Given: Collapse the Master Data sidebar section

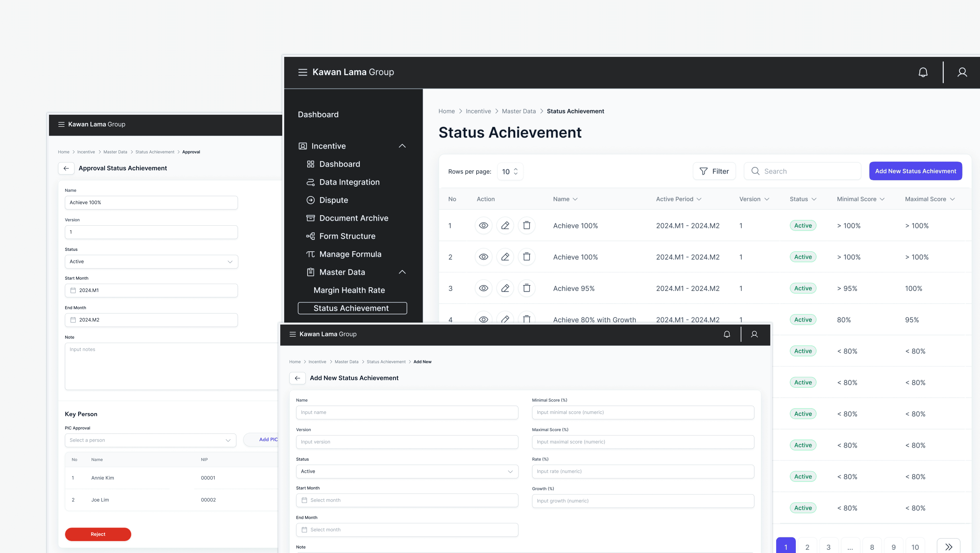Looking at the screenshot, I should coord(402,272).
